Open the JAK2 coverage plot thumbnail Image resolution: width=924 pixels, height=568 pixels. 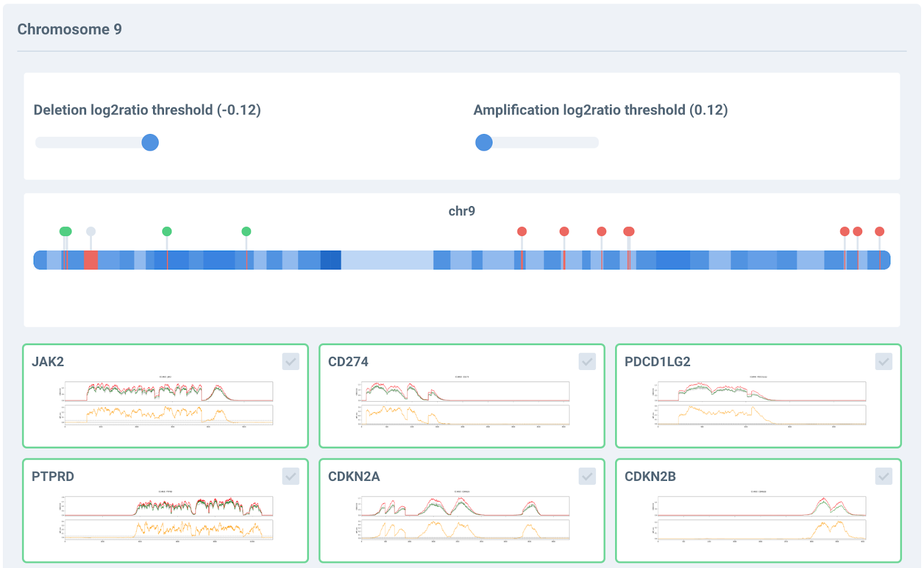coord(165,402)
